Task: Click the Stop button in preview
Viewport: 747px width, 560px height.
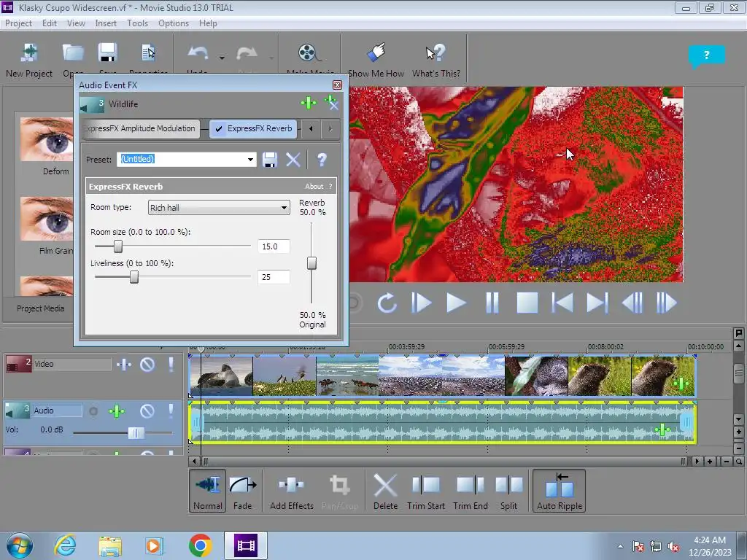Action: [x=527, y=303]
